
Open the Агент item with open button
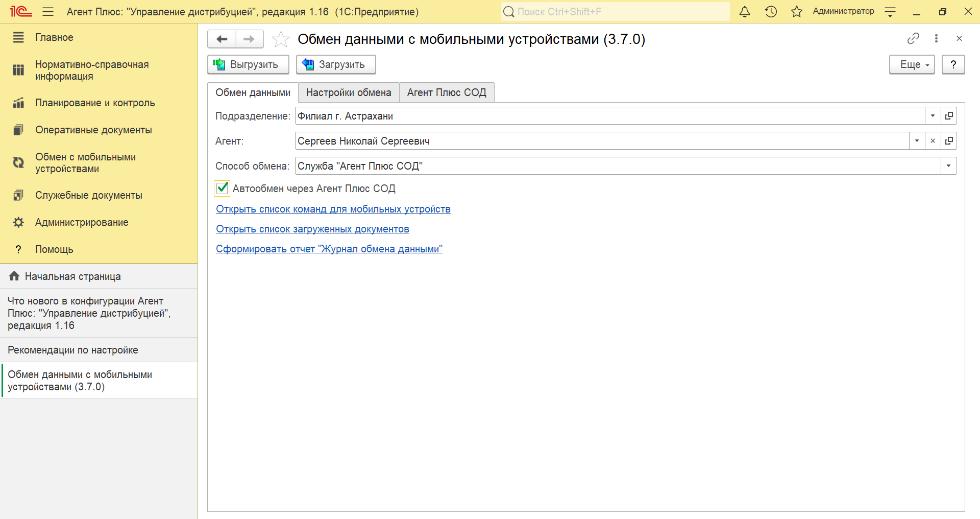point(949,141)
